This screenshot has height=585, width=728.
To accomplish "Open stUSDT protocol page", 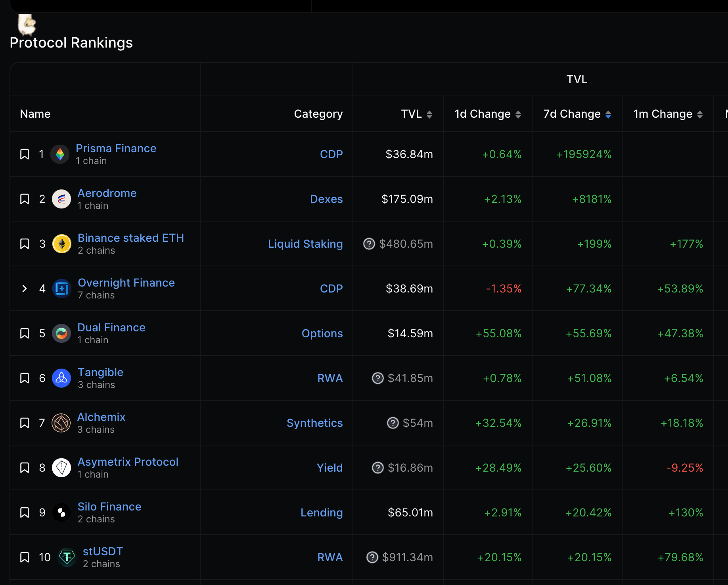I will (x=103, y=551).
